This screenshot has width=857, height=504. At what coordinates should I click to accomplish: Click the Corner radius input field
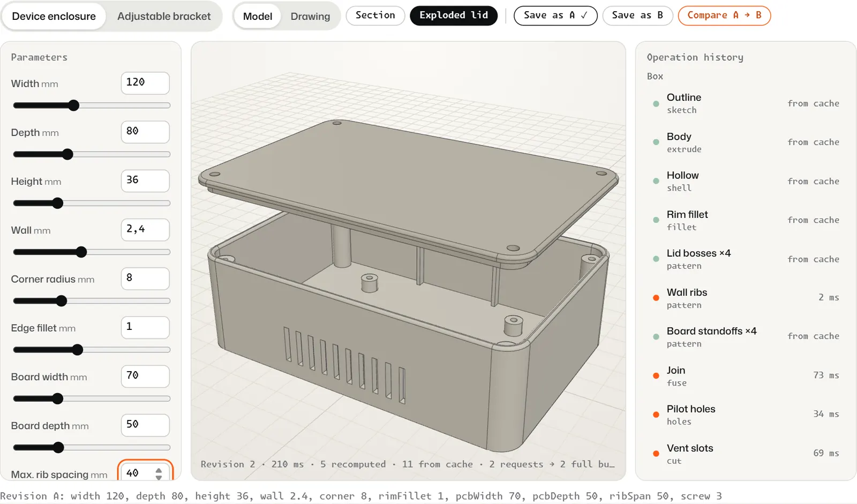(145, 279)
